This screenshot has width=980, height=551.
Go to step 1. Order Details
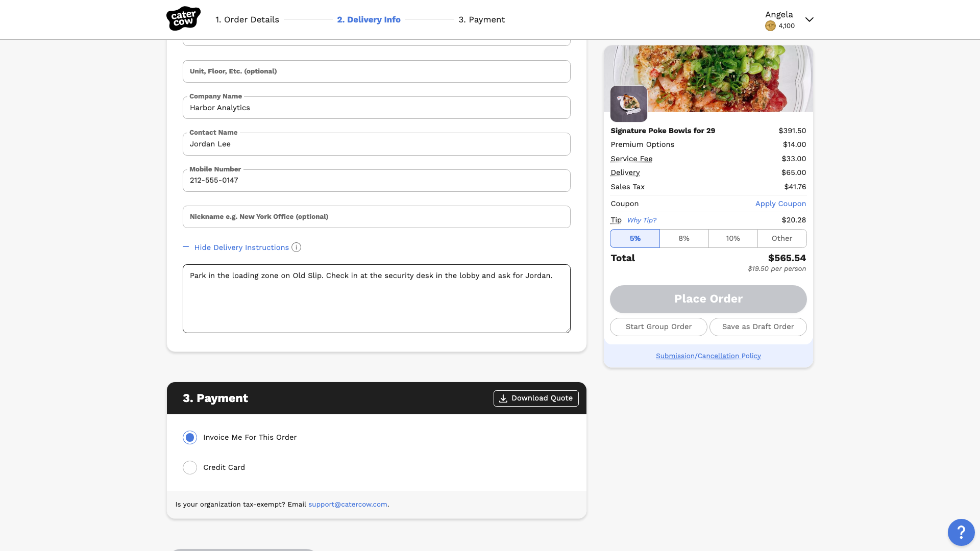tap(247, 19)
